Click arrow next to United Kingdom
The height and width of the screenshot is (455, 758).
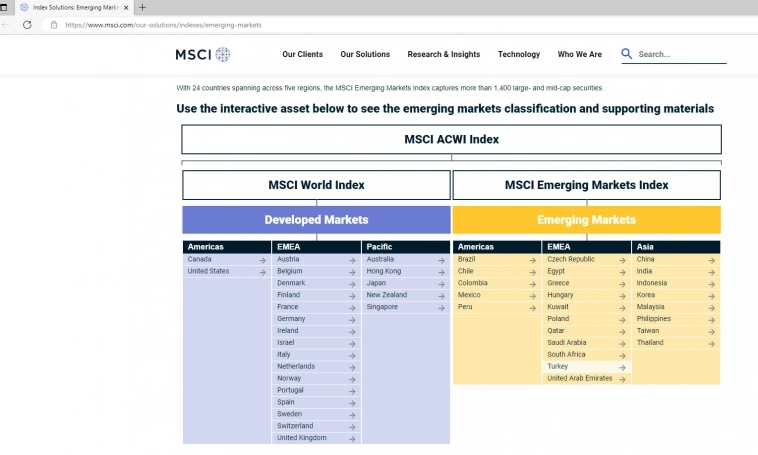352,439
